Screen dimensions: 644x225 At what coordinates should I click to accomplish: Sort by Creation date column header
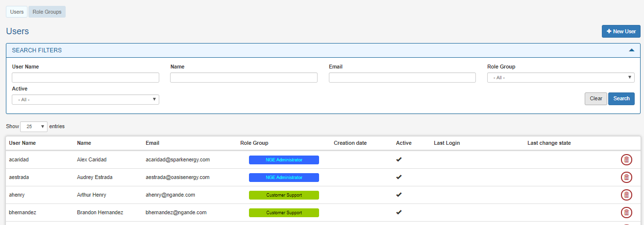click(350, 143)
